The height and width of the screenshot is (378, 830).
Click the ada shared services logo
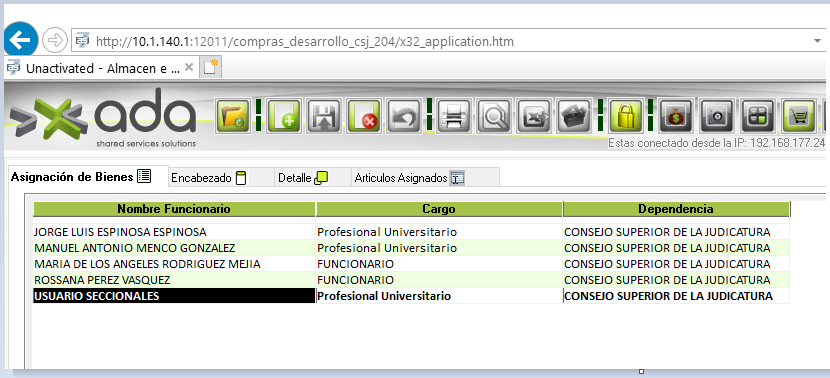104,119
